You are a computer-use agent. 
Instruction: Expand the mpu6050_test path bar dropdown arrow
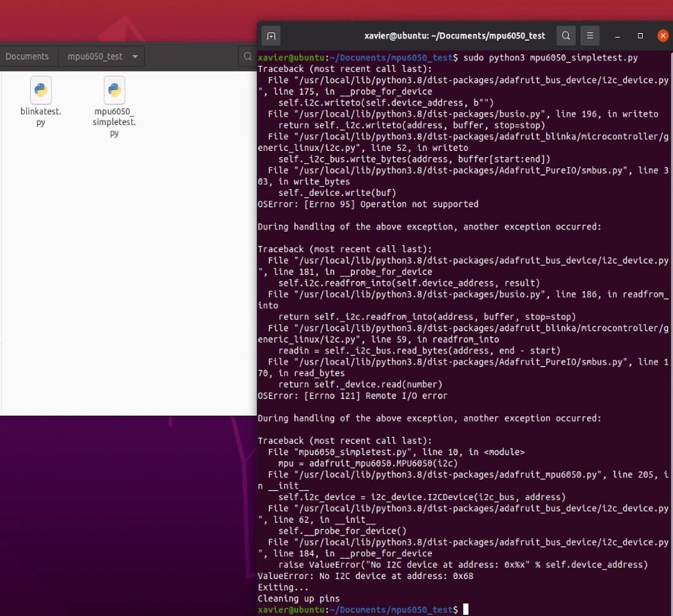(x=134, y=56)
